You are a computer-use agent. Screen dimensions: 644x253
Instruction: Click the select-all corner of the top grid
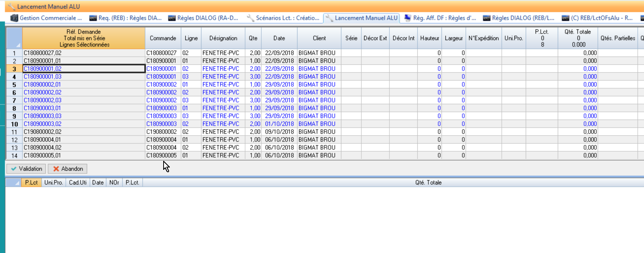[x=14, y=38]
